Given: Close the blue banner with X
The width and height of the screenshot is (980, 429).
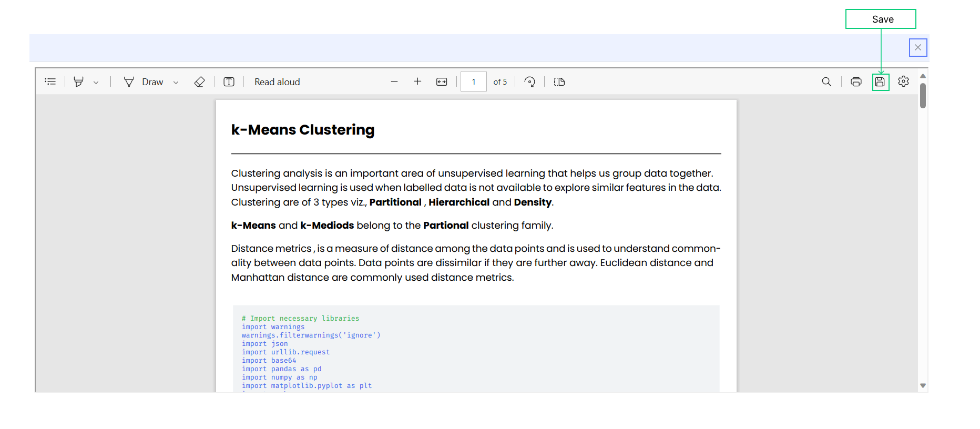Looking at the screenshot, I should point(918,47).
